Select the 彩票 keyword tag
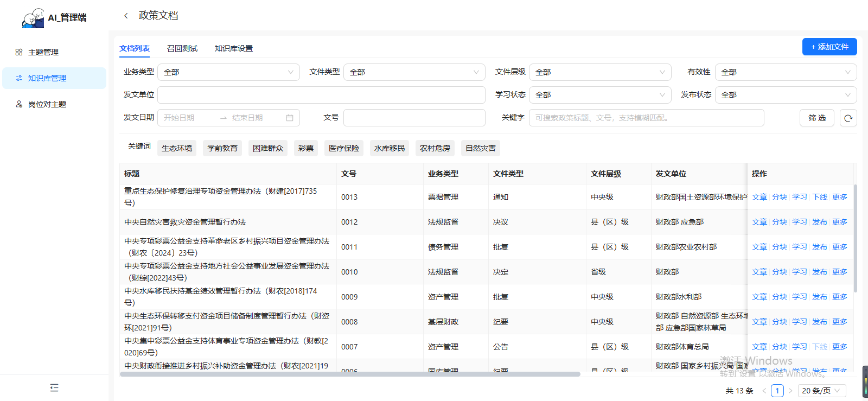The image size is (868, 401). click(x=306, y=148)
